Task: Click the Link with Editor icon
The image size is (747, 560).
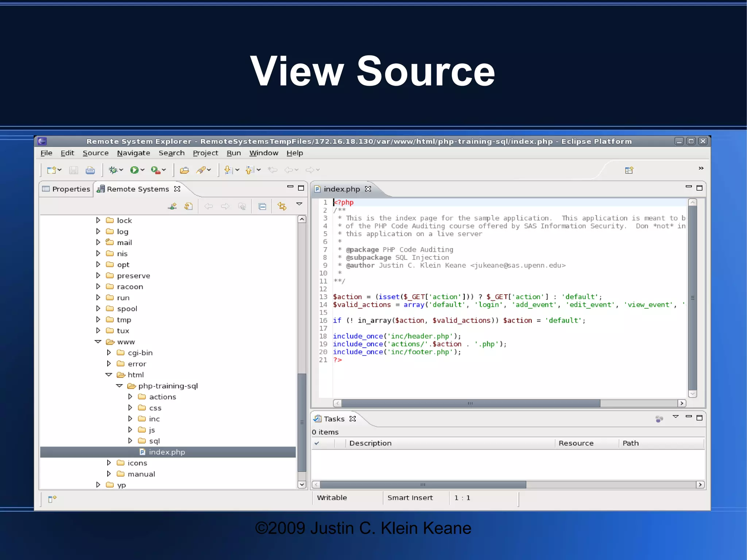Action: click(282, 206)
